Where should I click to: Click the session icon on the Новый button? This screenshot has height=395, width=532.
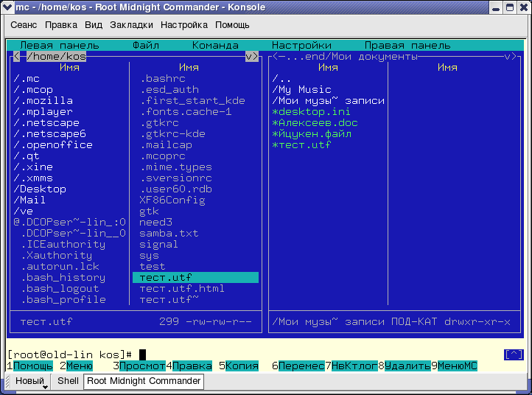point(10,381)
